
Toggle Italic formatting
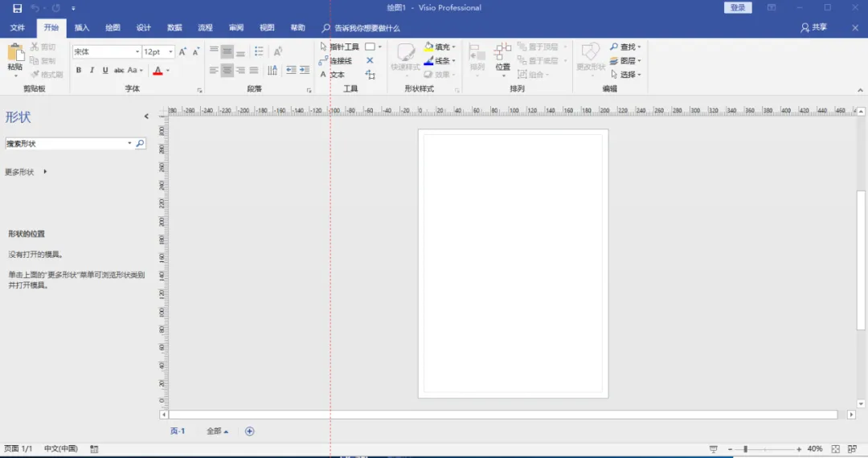click(x=92, y=70)
